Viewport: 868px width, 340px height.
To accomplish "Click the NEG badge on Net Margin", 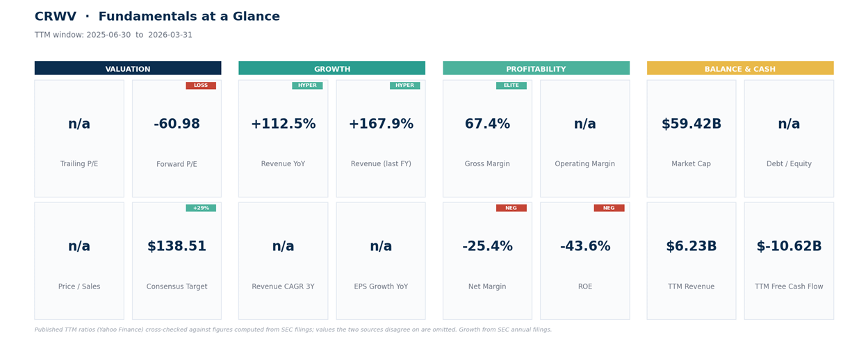I will tap(511, 208).
